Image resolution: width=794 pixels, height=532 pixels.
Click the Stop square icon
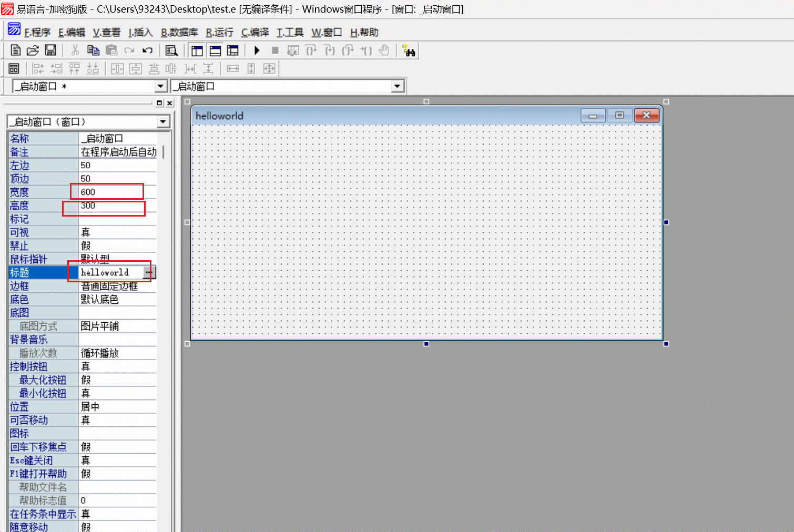[275, 50]
